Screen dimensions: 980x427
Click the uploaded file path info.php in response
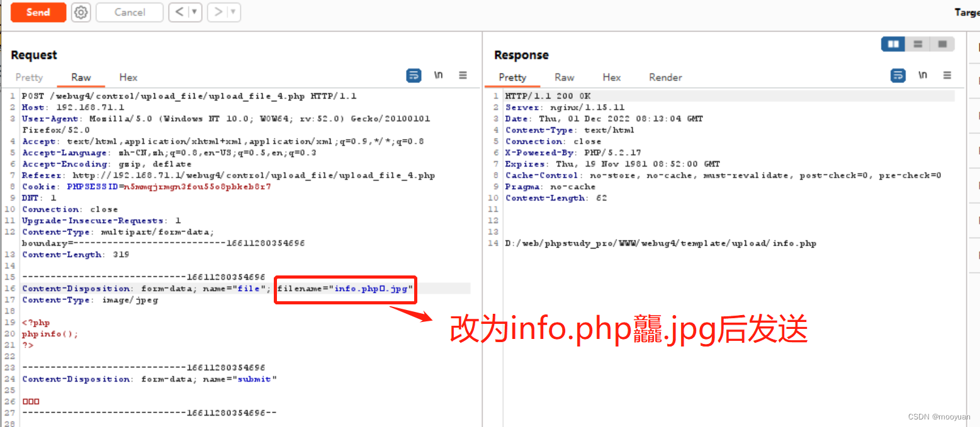tap(661, 243)
